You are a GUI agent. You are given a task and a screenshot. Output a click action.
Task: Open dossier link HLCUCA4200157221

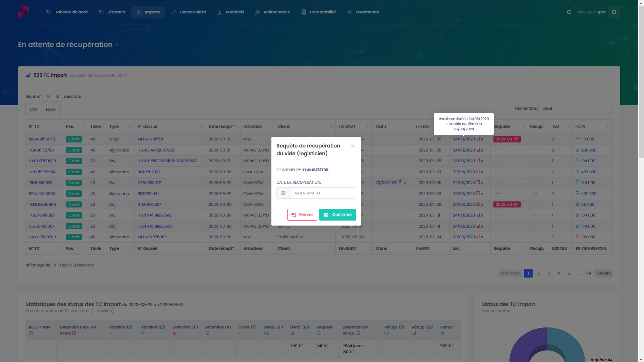[156, 150]
